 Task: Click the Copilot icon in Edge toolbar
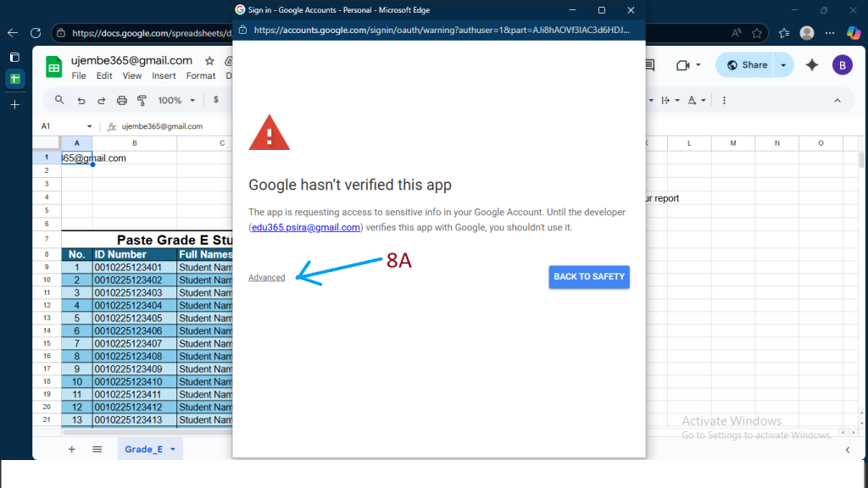[x=853, y=33]
